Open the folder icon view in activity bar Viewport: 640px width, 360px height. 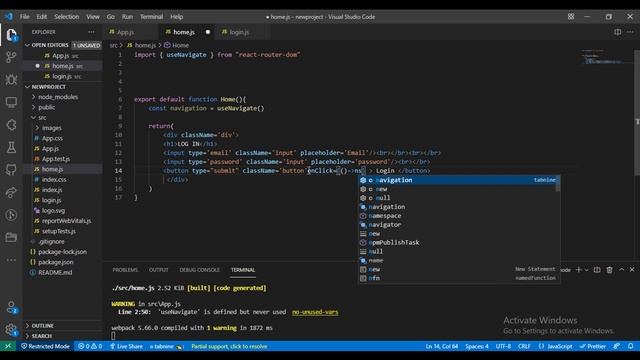(x=11, y=237)
